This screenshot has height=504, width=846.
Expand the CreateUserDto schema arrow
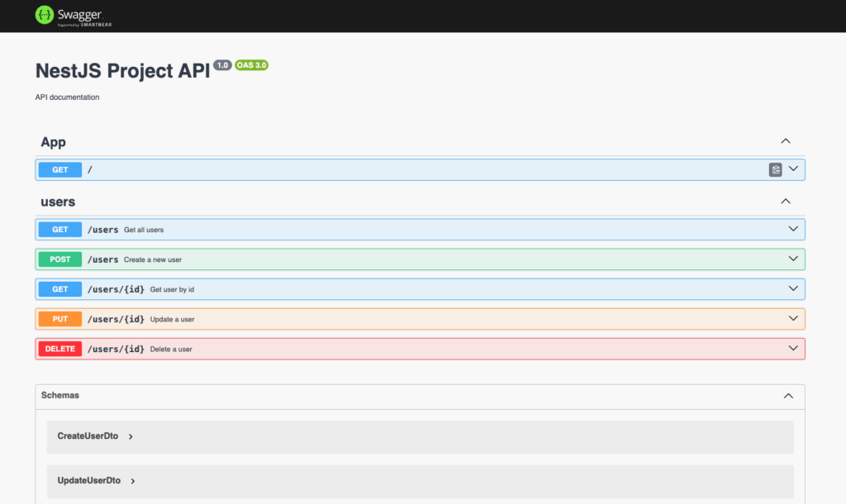[131, 436]
